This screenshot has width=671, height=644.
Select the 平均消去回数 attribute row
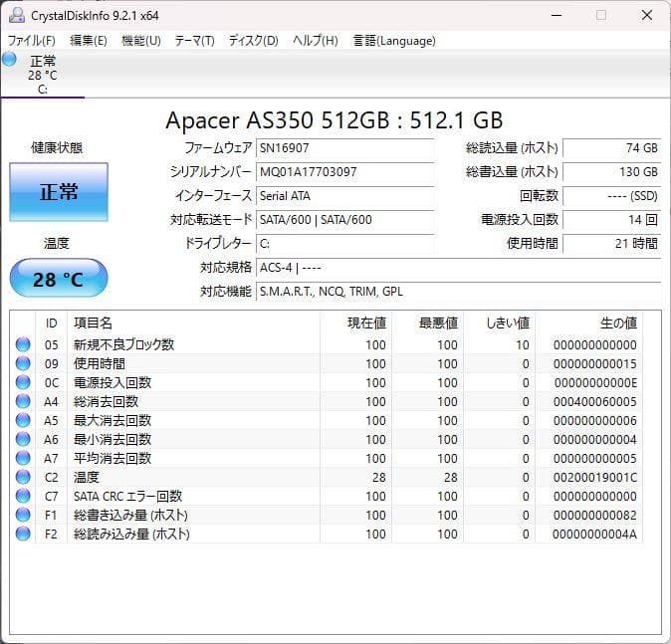pyautogui.click(x=327, y=458)
